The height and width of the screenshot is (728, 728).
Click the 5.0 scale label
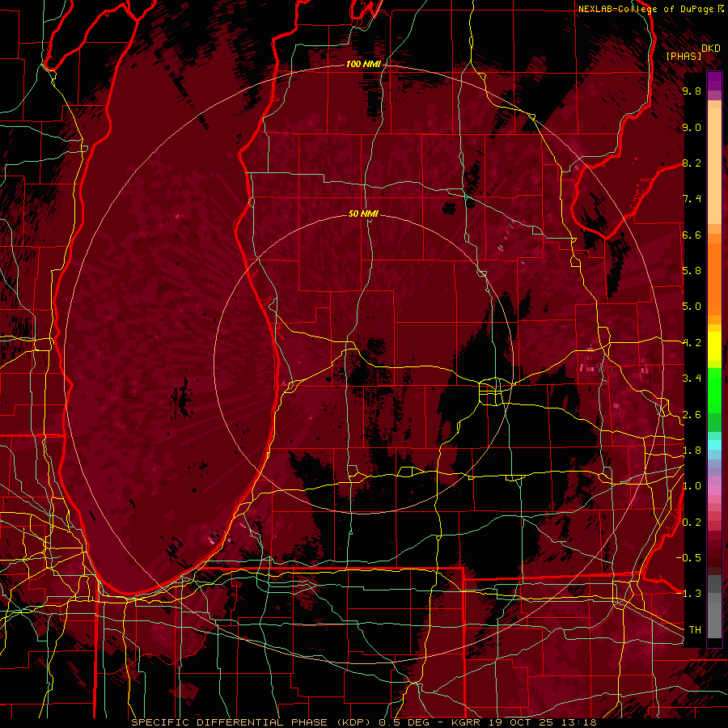692,307
